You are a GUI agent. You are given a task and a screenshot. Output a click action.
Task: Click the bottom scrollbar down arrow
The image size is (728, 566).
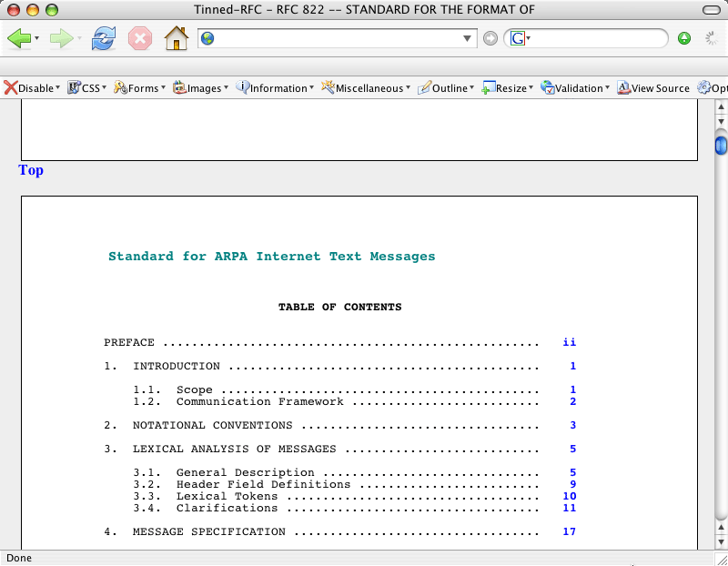coord(721,541)
